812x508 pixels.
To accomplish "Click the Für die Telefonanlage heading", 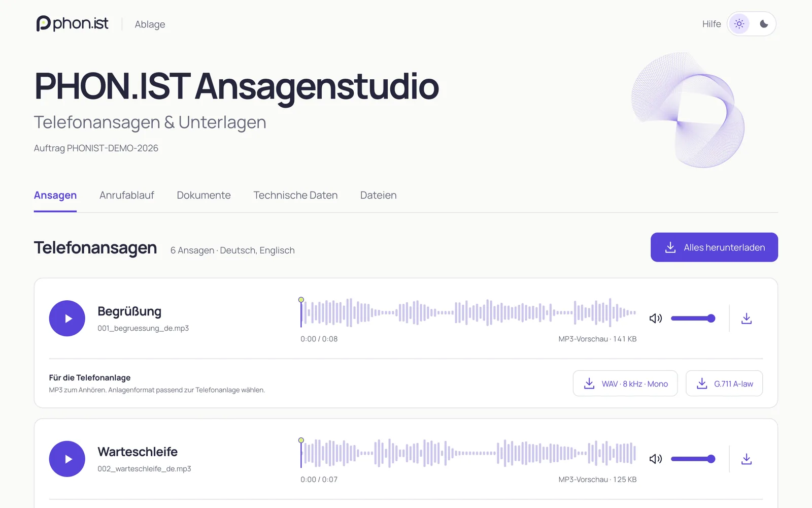I will (90, 377).
